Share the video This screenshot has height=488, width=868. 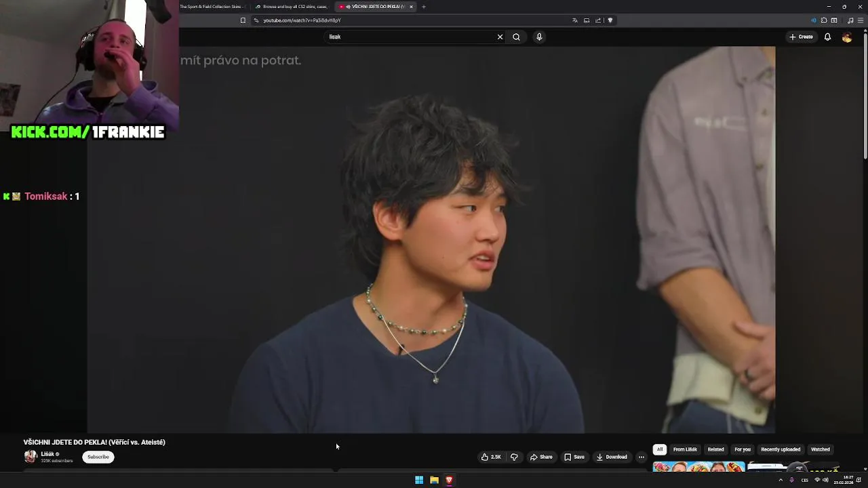541,457
